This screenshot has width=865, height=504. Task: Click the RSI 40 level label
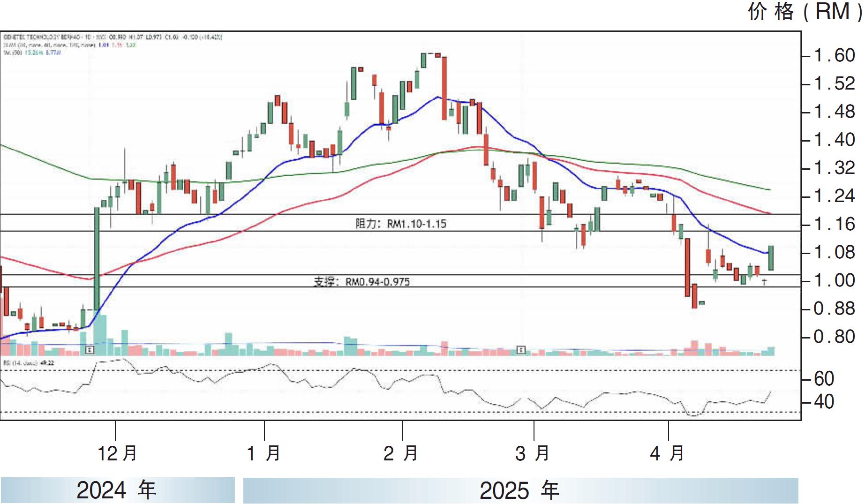click(x=824, y=402)
